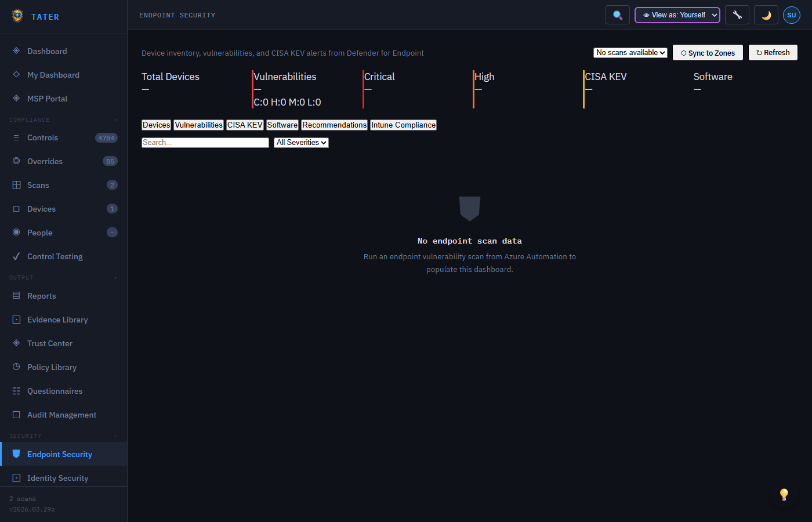
Task: Click the Devices square icon
Action: tap(16, 209)
